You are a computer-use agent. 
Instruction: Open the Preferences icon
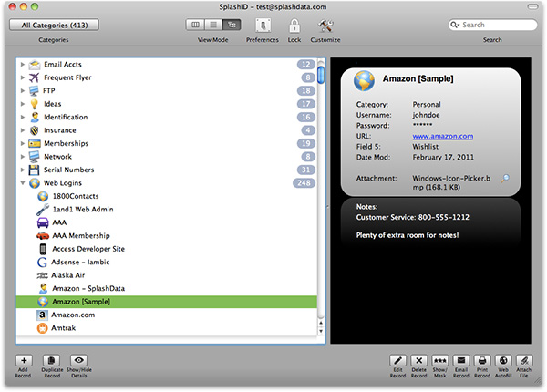(x=263, y=26)
